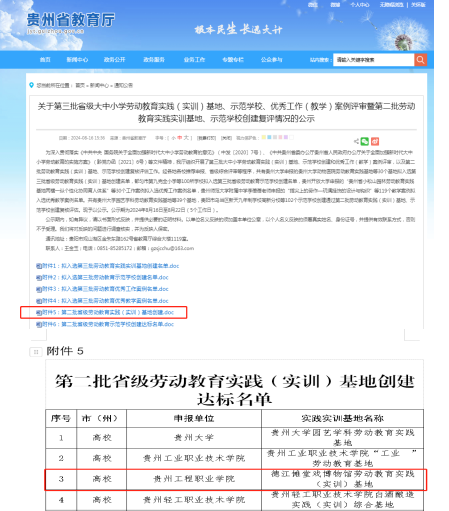This screenshot has height=511, width=449.
Task: Go to 通知公告 in the breadcrumb
Action: click(123, 85)
